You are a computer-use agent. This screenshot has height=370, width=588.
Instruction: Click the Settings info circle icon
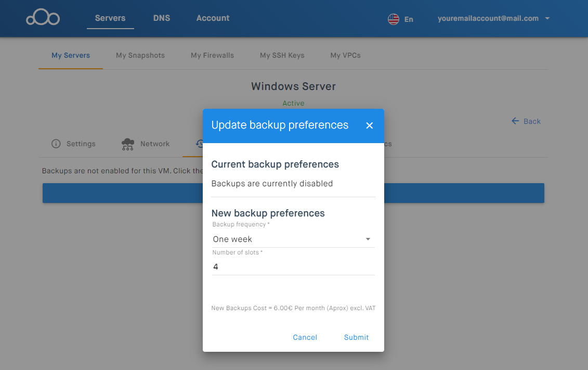(x=56, y=144)
